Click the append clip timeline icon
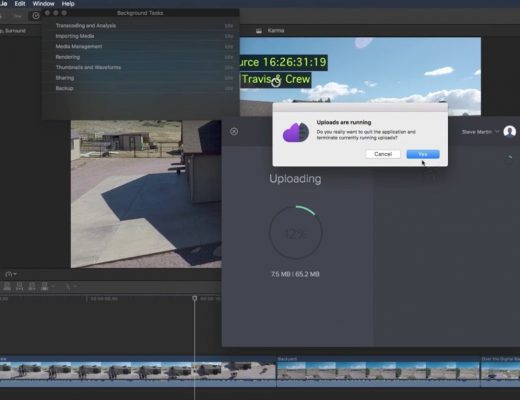The height and width of the screenshot is (400, 520). pos(32,286)
